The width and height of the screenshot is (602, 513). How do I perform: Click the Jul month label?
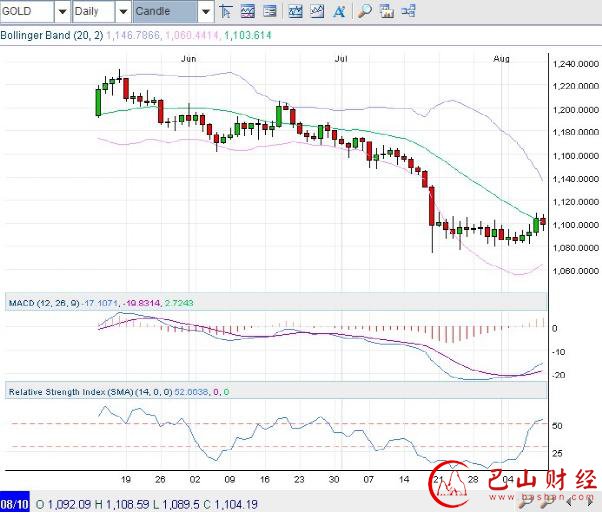click(x=341, y=59)
